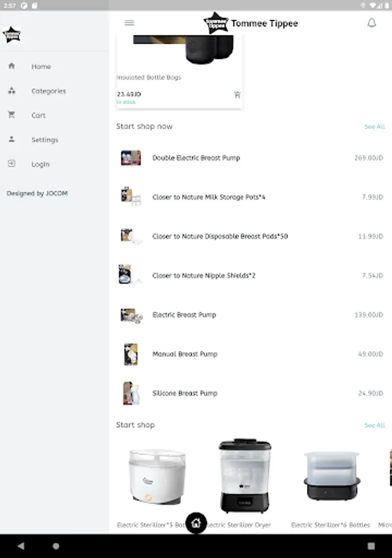The image size is (392, 558).
Task: Click the Categories shapes icon in sidebar
Action: pyautogui.click(x=12, y=91)
